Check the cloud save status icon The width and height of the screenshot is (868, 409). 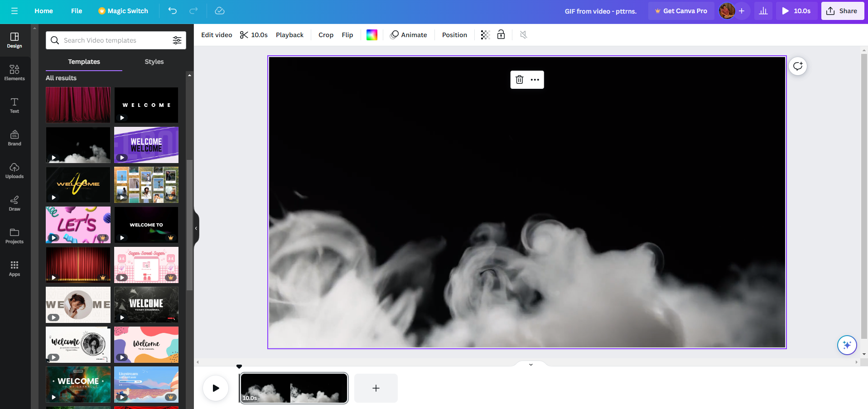(220, 11)
